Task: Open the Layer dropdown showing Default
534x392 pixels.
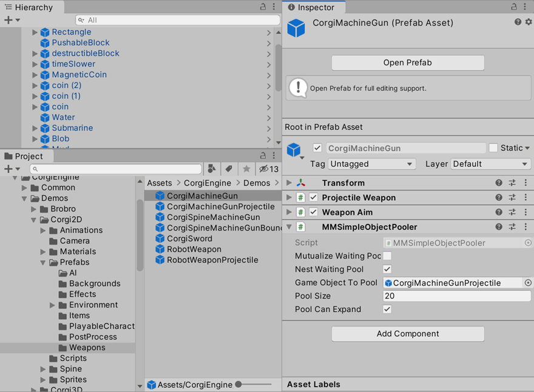Action: tap(490, 164)
